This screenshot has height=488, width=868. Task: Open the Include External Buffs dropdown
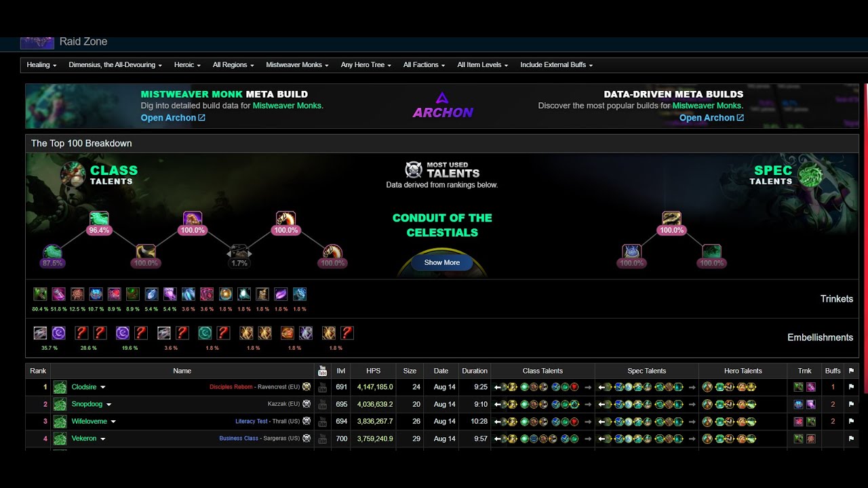(x=557, y=65)
